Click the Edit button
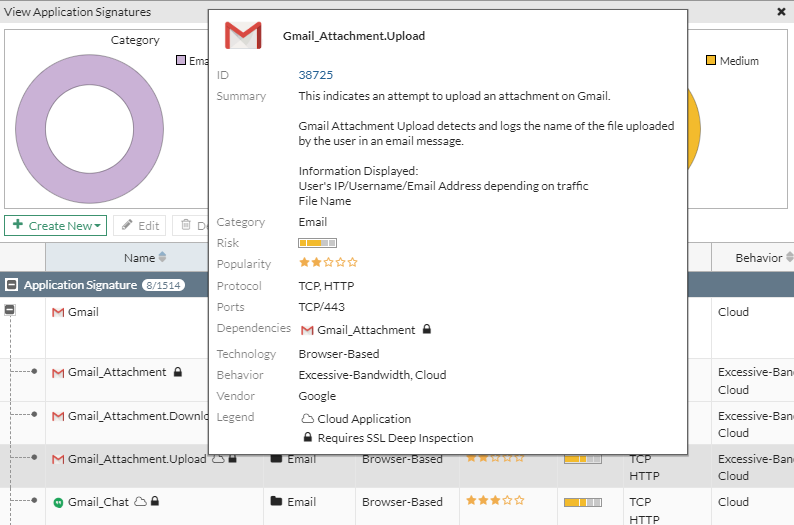The image size is (794, 525). click(x=140, y=226)
